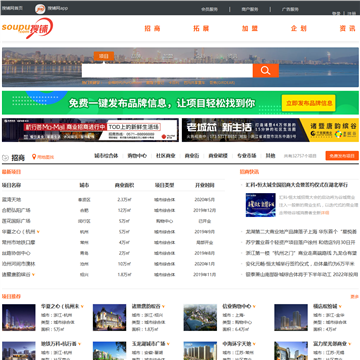Click the orange search magnifier button
This screenshot has height=360, width=360.
(x=266, y=70)
